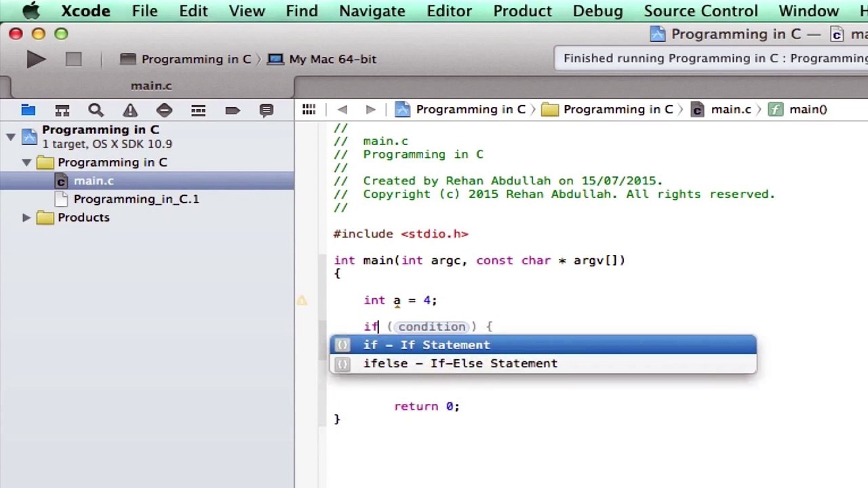Click snippet icon beside If Statement completion
The width and height of the screenshot is (868, 488).
tap(342, 345)
